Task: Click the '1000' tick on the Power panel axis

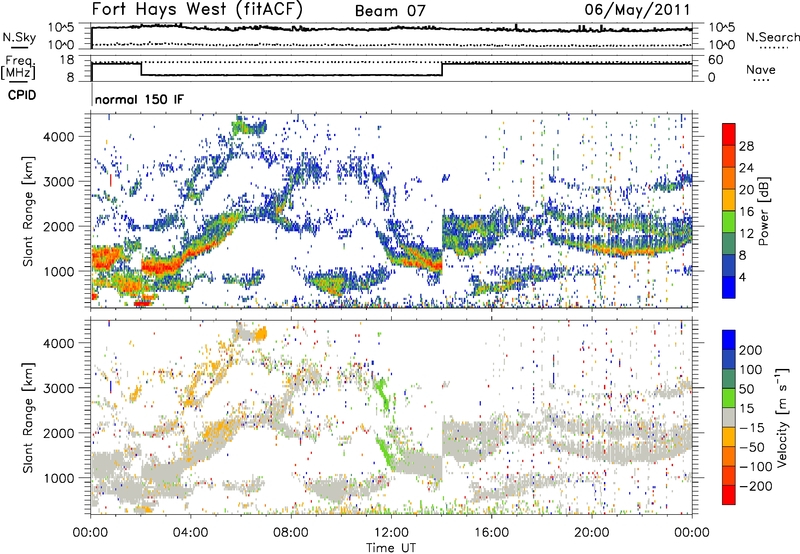Action: [x=59, y=271]
